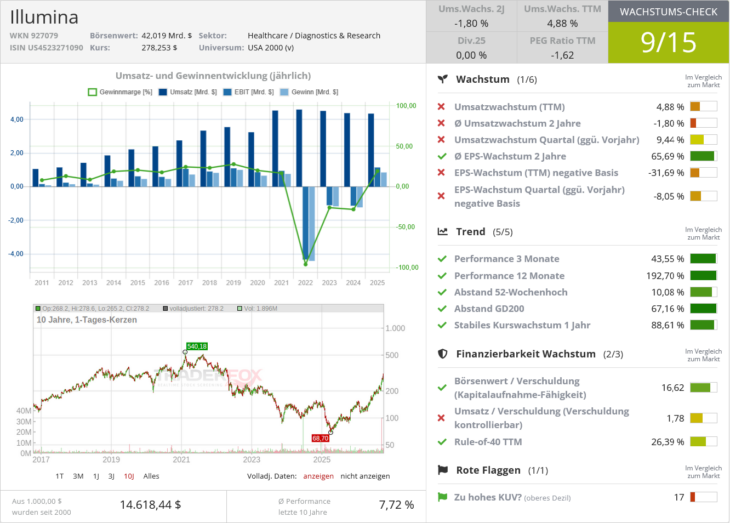
Task: Click the 2022 Gewinnmarge low point
Action: tap(305, 264)
